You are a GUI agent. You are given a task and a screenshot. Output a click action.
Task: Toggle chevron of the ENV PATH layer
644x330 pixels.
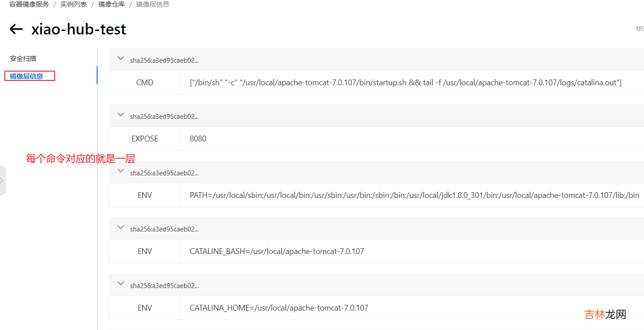click(x=121, y=171)
